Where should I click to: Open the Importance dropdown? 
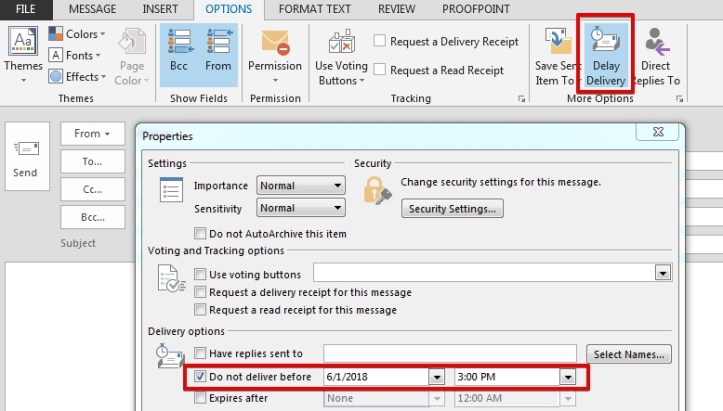pos(301,185)
